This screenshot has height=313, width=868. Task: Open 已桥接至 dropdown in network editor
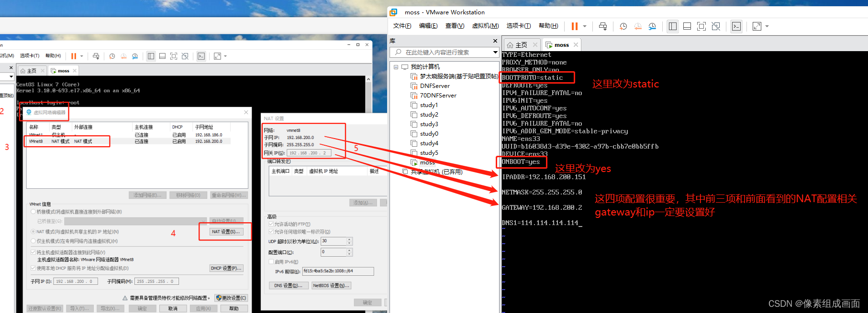(x=135, y=221)
